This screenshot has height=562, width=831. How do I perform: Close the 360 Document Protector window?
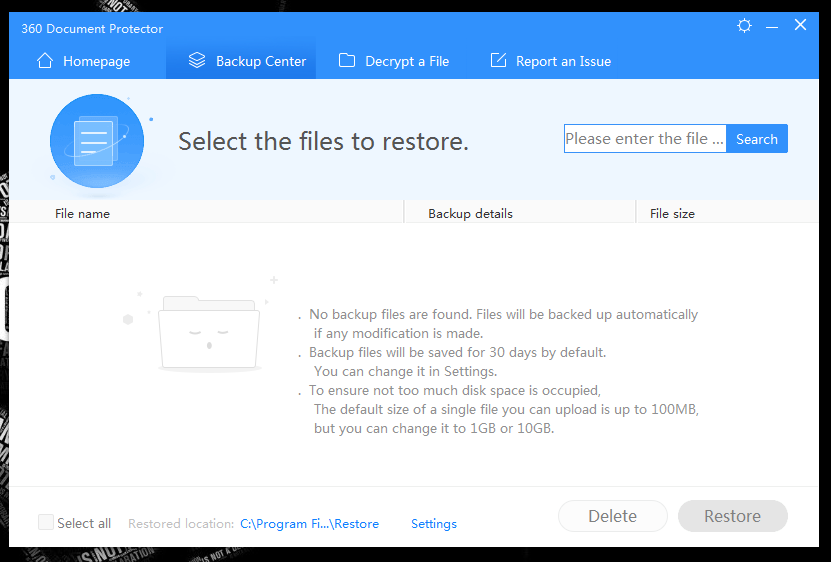point(800,25)
